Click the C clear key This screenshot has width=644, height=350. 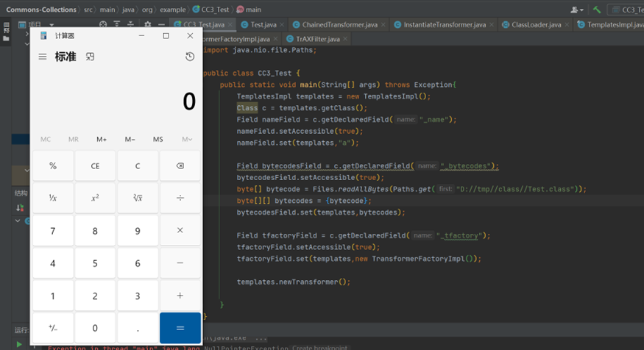[x=138, y=165]
